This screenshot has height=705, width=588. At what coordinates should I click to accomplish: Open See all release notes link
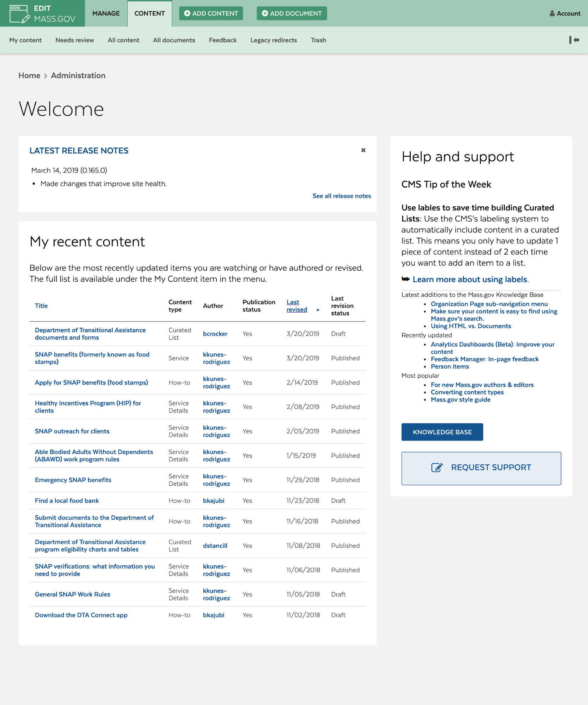tap(341, 196)
